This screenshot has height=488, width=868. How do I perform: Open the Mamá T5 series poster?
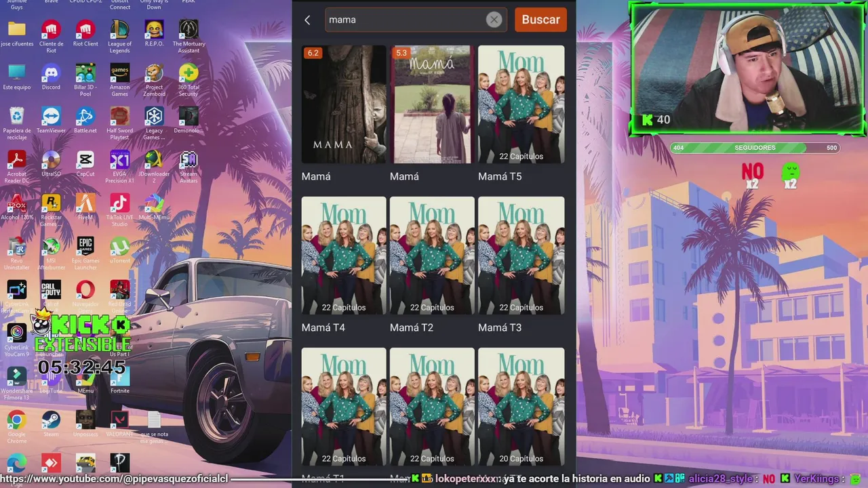pos(521,104)
